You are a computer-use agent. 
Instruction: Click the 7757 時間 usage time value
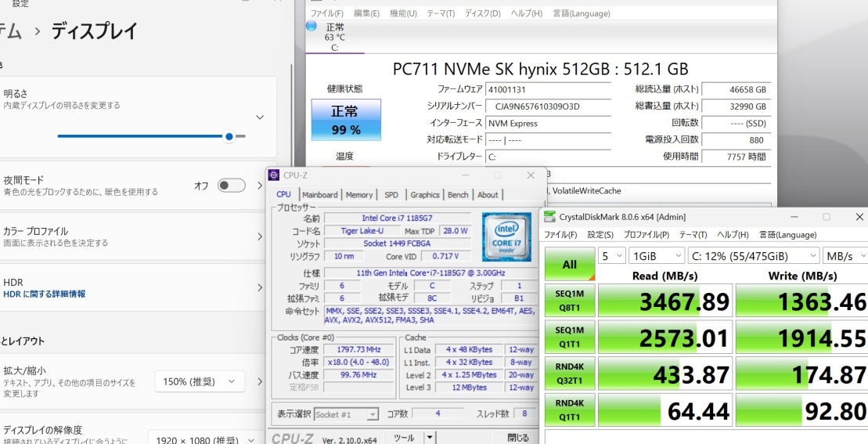click(x=737, y=157)
